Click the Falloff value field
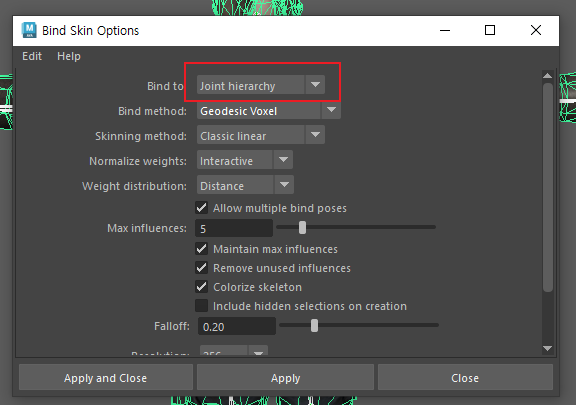 pyautogui.click(x=237, y=326)
